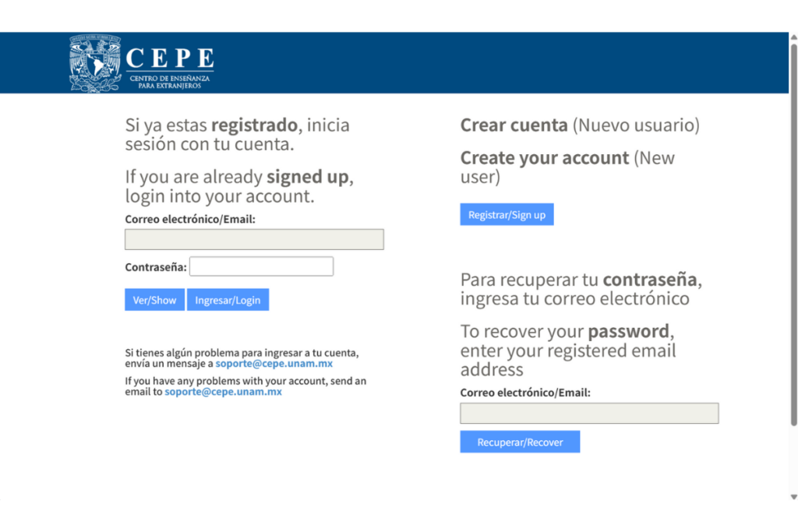Click the scrollbar down arrow

click(x=793, y=497)
